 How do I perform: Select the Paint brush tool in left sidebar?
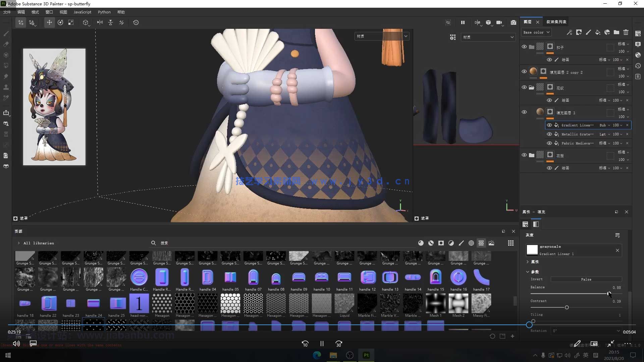(x=6, y=34)
